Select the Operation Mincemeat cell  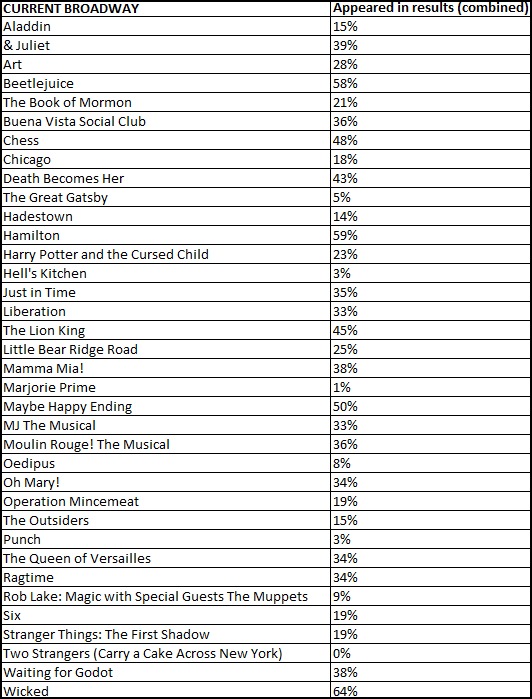point(165,502)
